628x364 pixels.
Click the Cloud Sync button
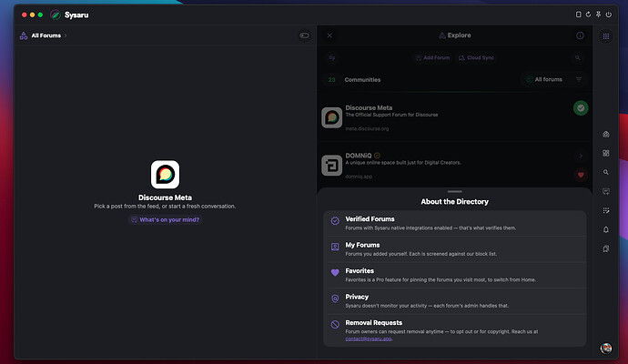click(x=476, y=57)
